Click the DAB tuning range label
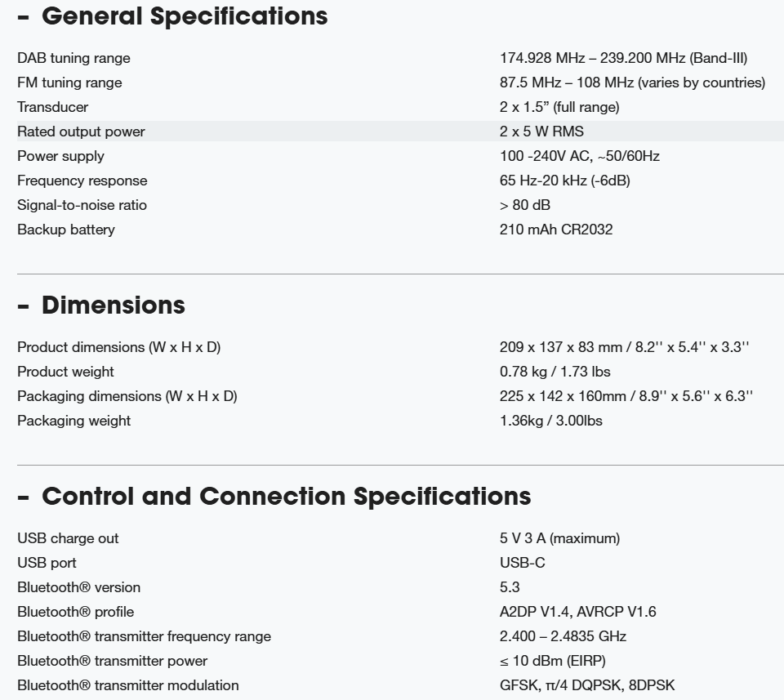Image resolution: width=784 pixels, height=700 pixels. 73,58
